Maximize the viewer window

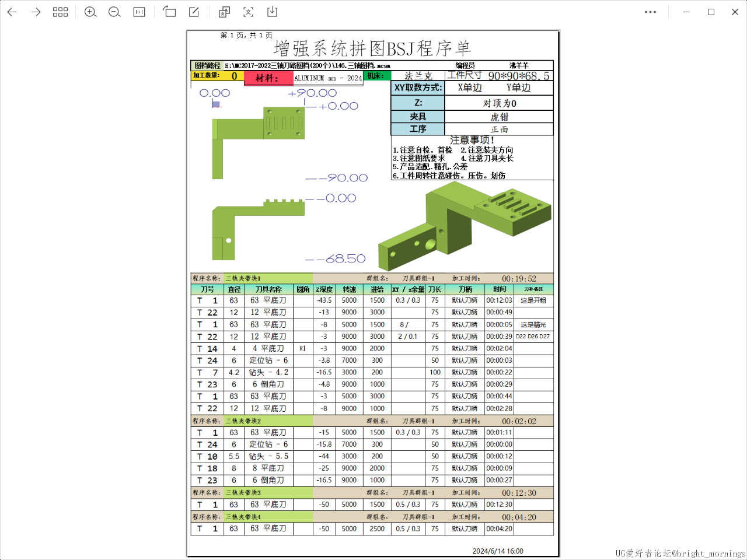(x=711, y=12)
